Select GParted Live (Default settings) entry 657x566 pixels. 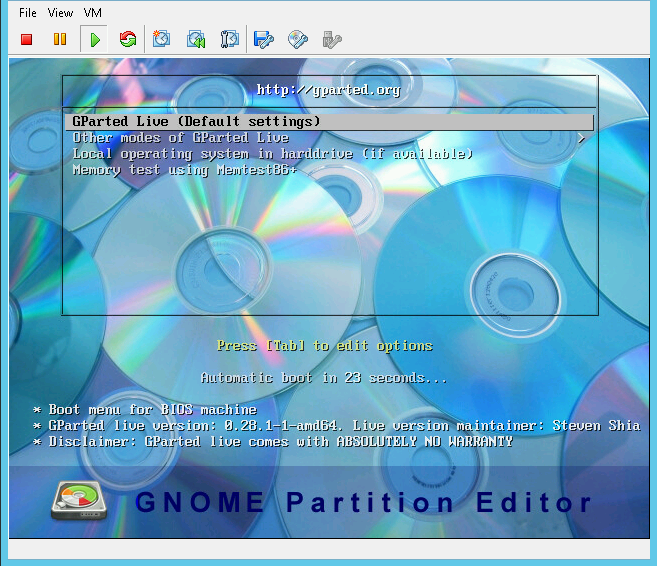(x=329, y=121)
